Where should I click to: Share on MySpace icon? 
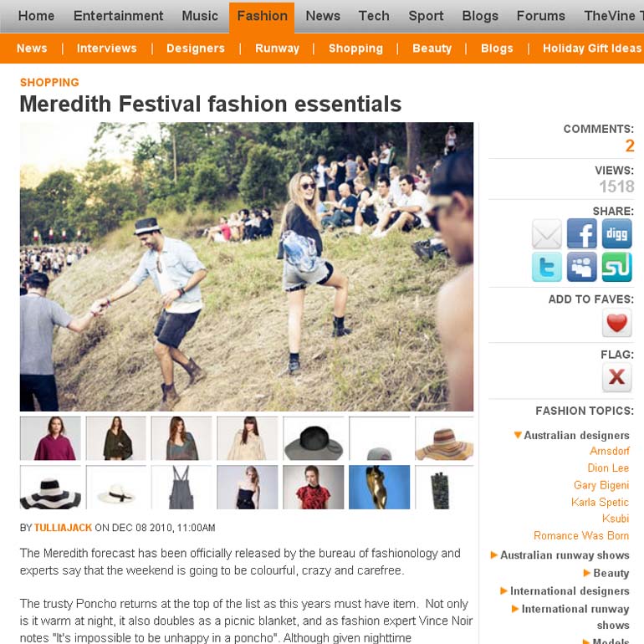pyautogui.click(x=581, y=267)
